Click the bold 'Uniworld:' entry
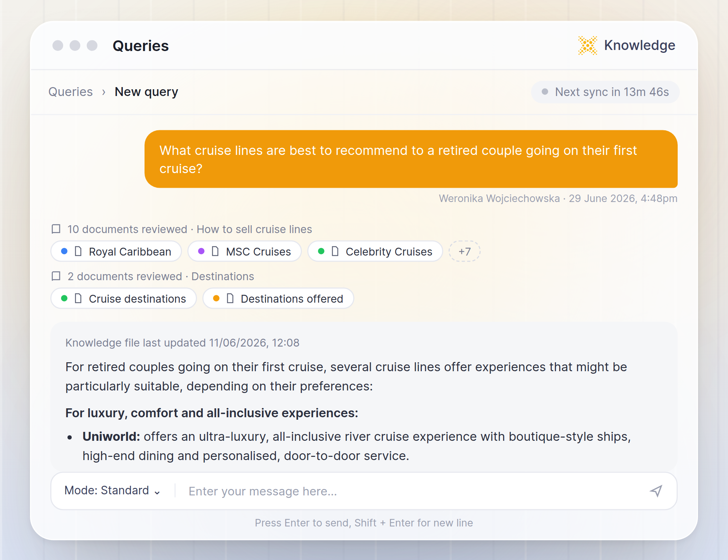 coord(111,437)
